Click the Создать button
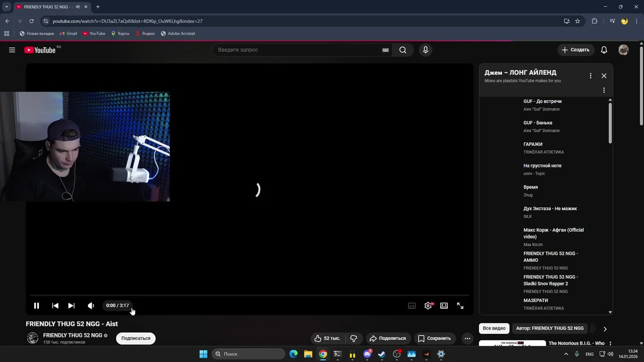Screen dimensions: 644x362 tap(576, 50)
